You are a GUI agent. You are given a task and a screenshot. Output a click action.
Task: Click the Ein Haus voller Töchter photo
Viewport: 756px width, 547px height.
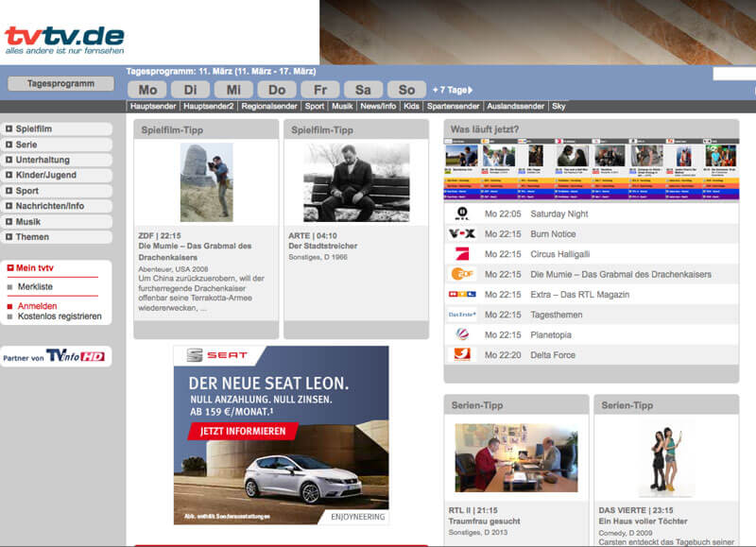pos(666,458)
